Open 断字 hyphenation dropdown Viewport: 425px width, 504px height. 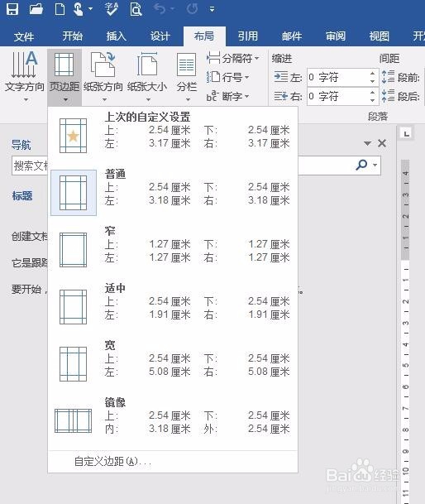[227, 96]
